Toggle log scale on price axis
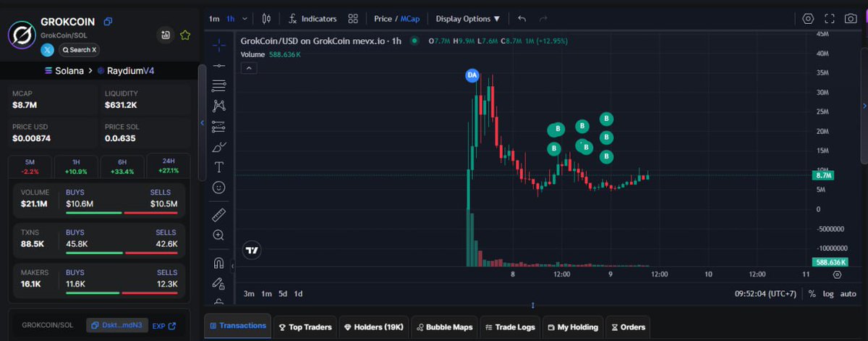Viewport: 868px width, 341px height. [x=828, y=294]
